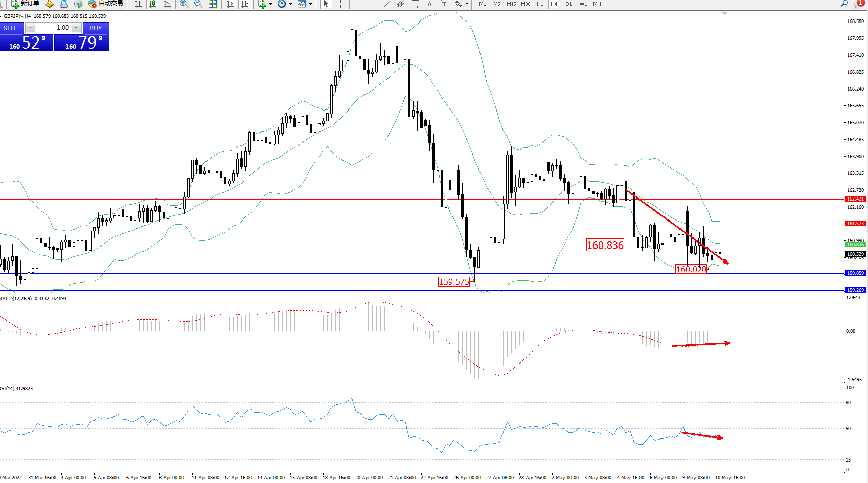Increase the lot volume with up arrow
This screenshot has height=483, width=868.
(x=76, y=28)
